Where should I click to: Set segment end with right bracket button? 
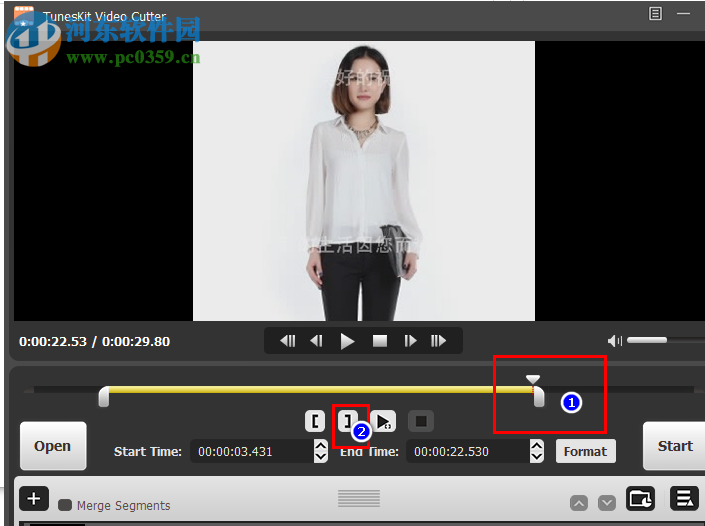click(x=348, y=421)
